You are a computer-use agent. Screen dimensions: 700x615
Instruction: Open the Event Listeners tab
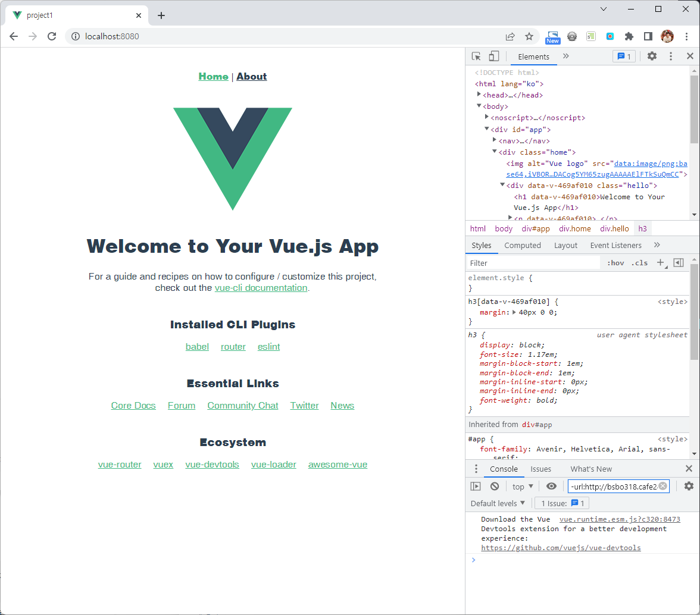pyautogui.click(x=615, y=245)
